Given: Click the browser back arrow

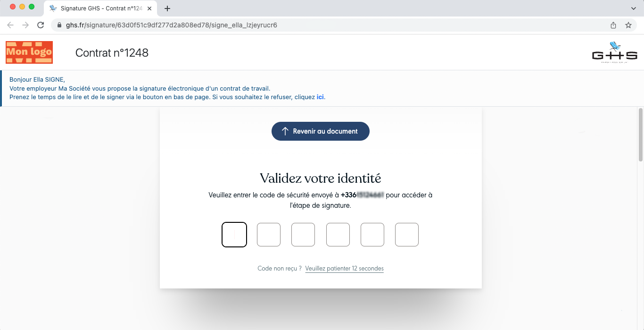Looking at the screenshot, I should pos(10,25).
